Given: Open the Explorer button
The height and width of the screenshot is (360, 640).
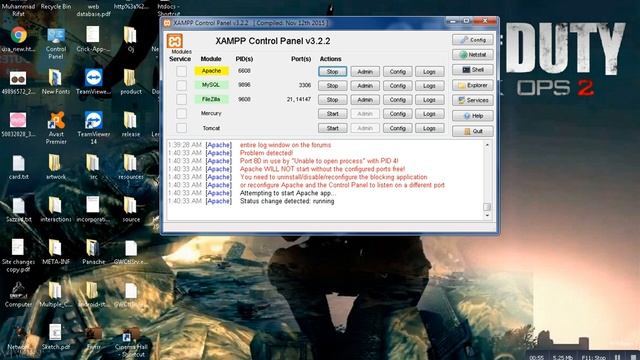Looking at the screenshot, I should tap(473, 85).
